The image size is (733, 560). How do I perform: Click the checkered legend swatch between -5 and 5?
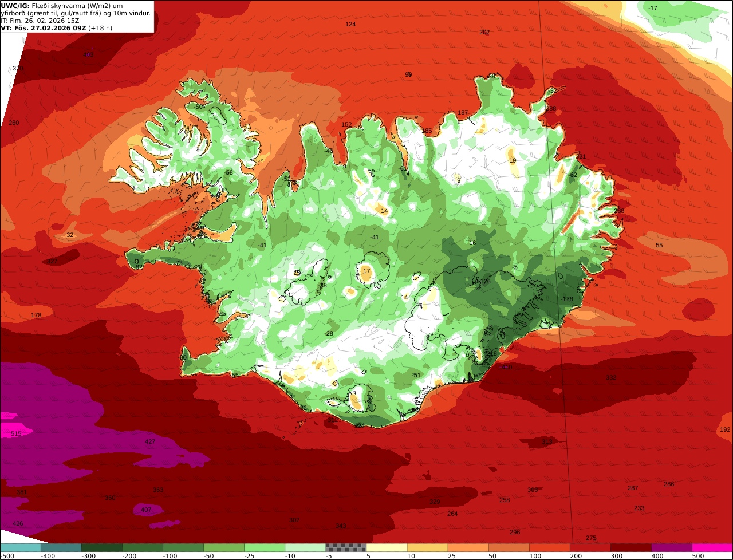(x=346, y=547)
